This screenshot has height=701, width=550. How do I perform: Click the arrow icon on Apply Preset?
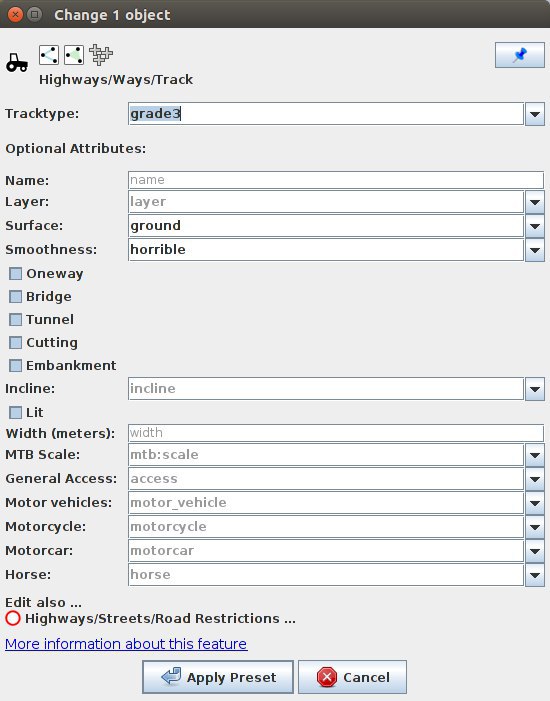[x=171, y=676]
